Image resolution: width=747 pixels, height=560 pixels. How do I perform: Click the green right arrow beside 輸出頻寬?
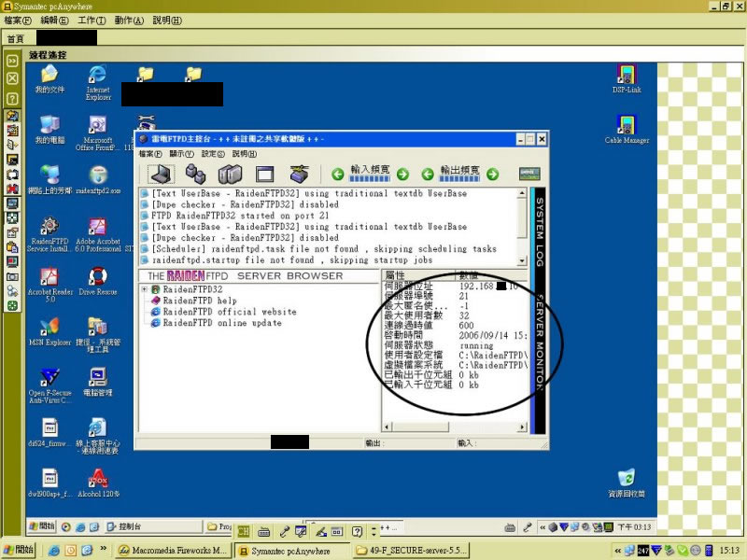(x=493, y=175)
